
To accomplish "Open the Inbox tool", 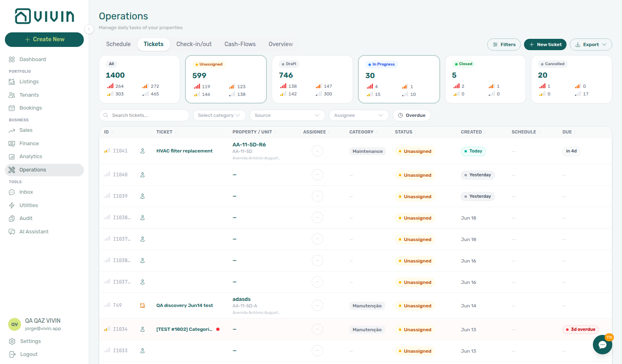I will coord(26,192).
